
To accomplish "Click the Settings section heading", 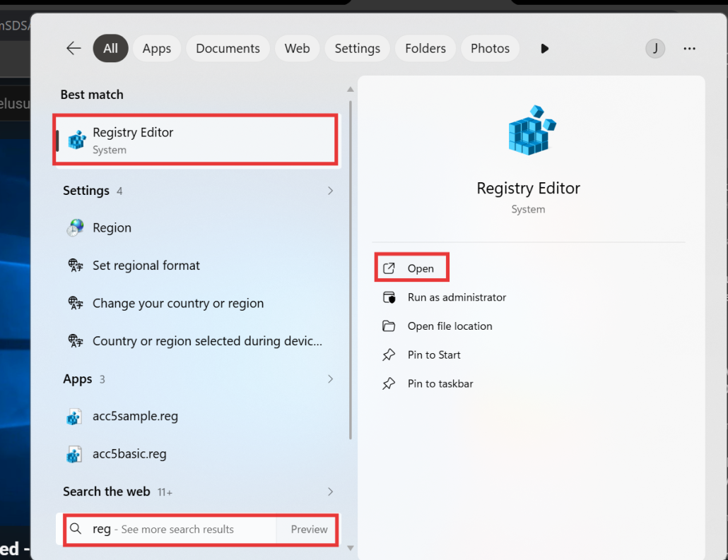I will coord(86,191).
